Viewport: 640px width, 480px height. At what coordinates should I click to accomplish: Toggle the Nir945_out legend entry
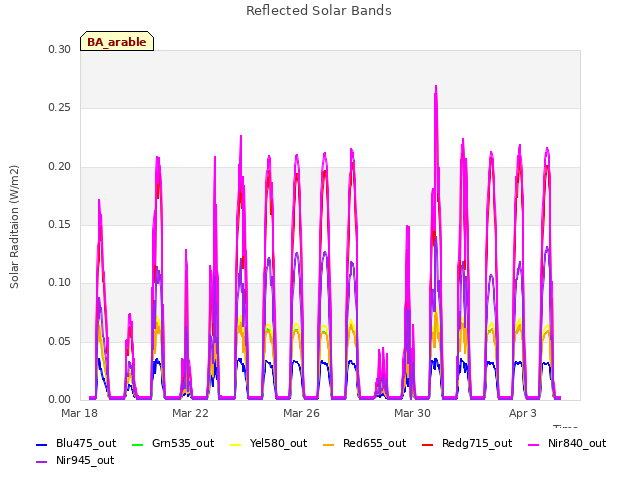click(76, 460)
